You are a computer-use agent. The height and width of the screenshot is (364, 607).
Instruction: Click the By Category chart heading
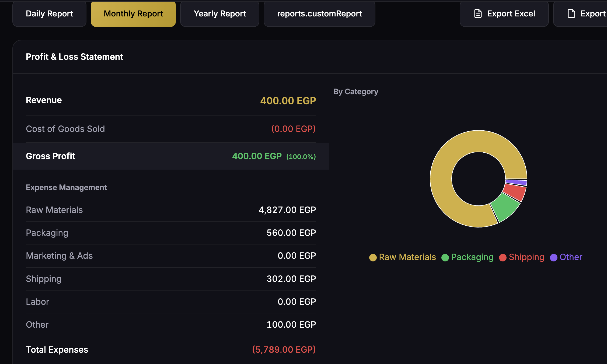[356, 92]
